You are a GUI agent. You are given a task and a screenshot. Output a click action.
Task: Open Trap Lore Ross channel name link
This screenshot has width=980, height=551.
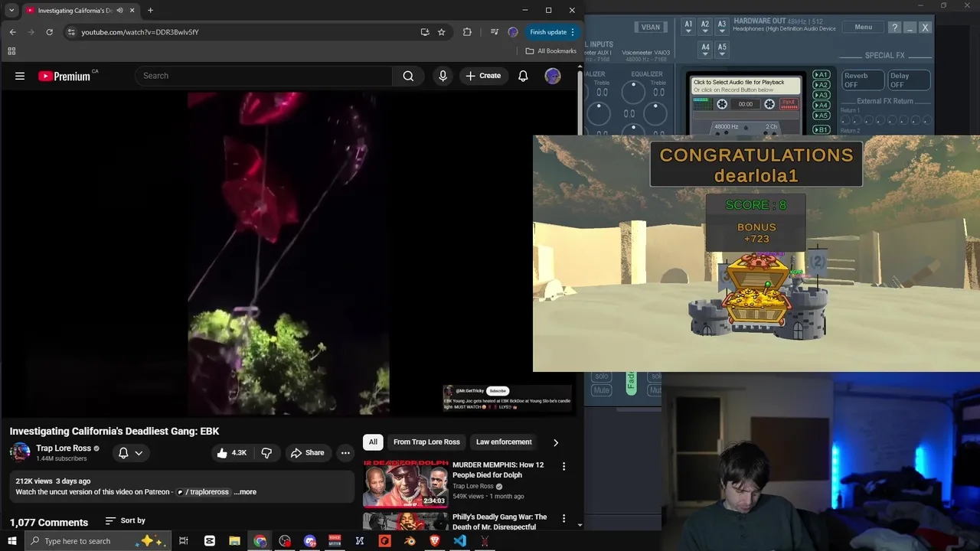[64, 448]
